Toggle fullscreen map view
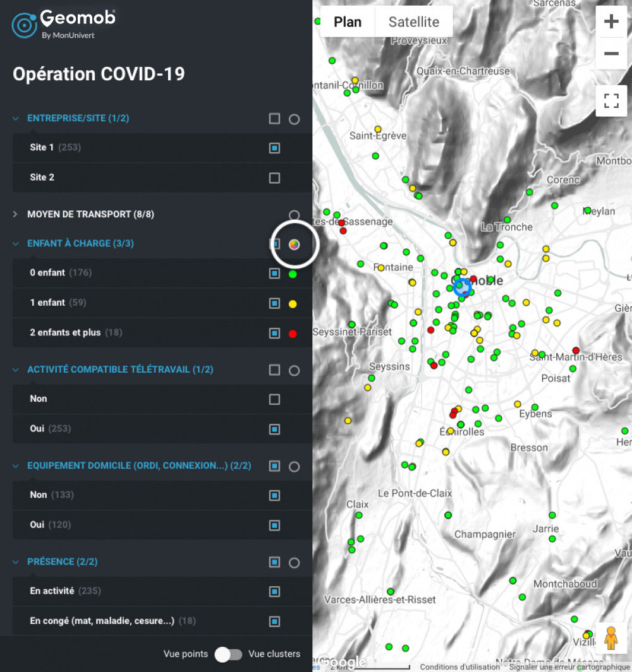The height and width of the screenshot is (672, 632). click(x=611, y=100)
